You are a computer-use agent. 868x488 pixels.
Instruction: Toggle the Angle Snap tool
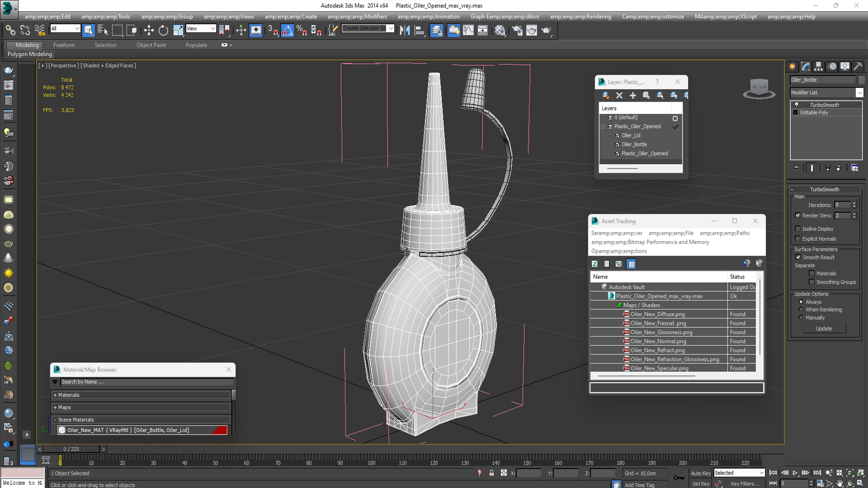(x=287, y=30)
